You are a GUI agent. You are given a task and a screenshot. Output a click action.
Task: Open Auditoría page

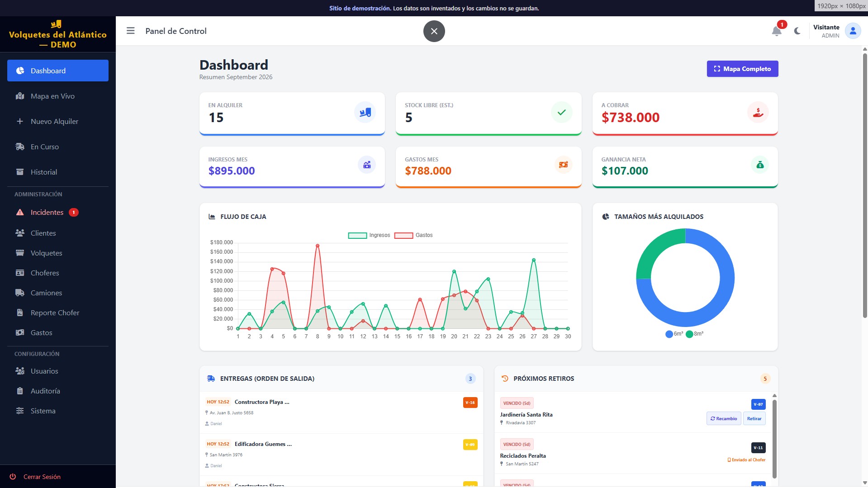pos(58,391)
